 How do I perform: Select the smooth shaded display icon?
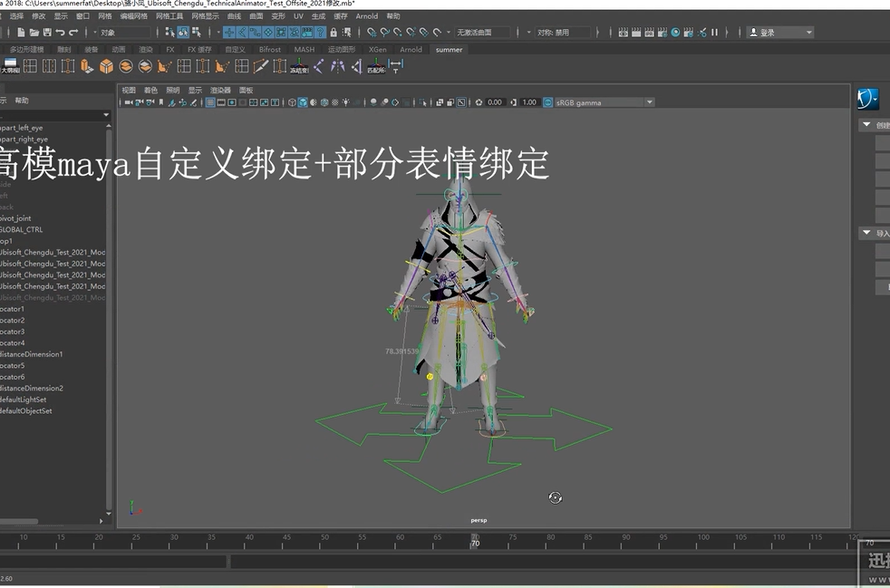coord(303,103)
